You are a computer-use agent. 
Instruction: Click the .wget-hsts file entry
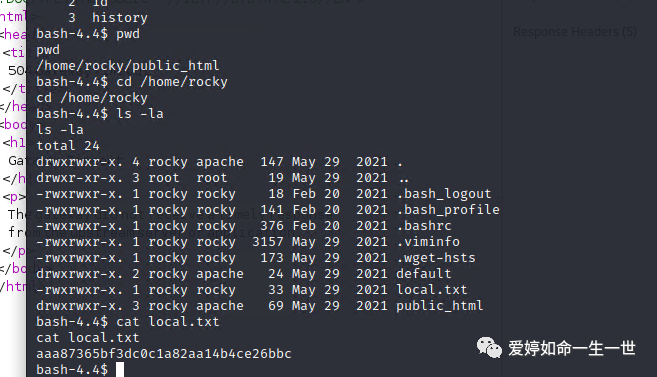tap(436, 258)
